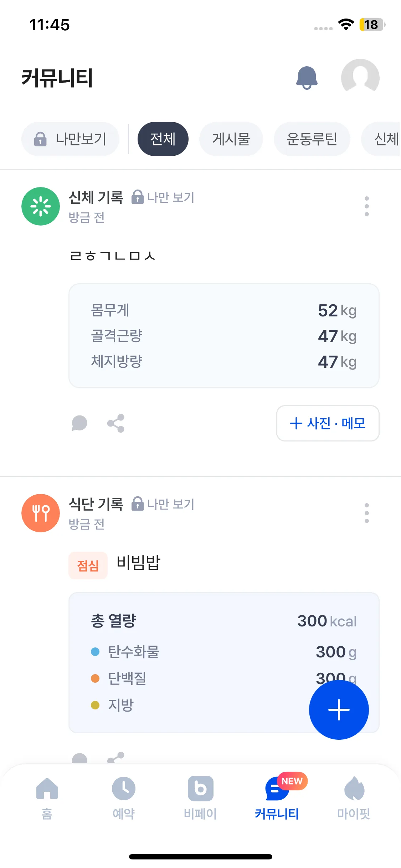The width and height of the screenshot is (401, 868).
Task: Open more options for 식단 기록 post
Action: point(366,513)
